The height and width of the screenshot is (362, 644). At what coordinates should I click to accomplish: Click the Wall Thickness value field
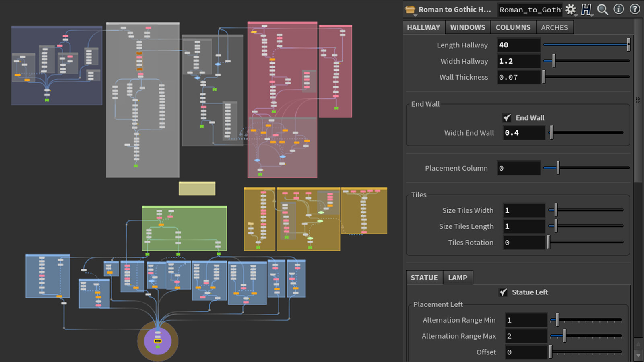pyautogui.click(x=518, y=77)
